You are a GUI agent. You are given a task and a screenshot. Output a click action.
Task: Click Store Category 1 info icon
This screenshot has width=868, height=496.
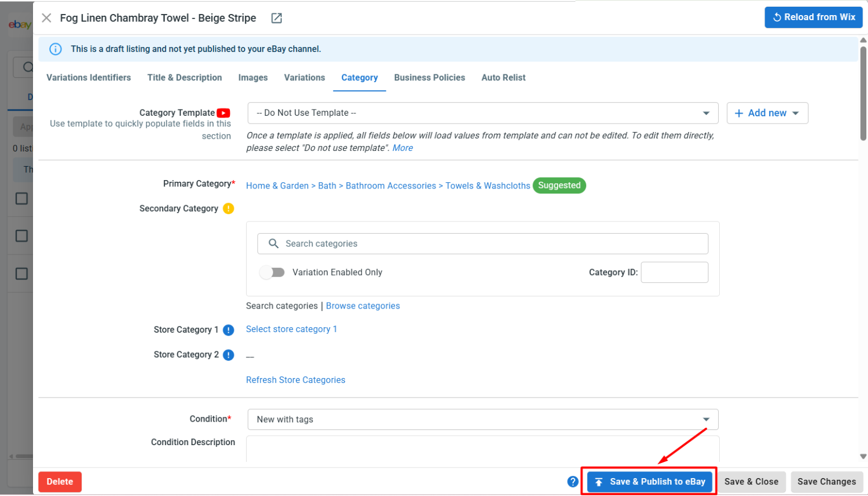click(228, 330)
